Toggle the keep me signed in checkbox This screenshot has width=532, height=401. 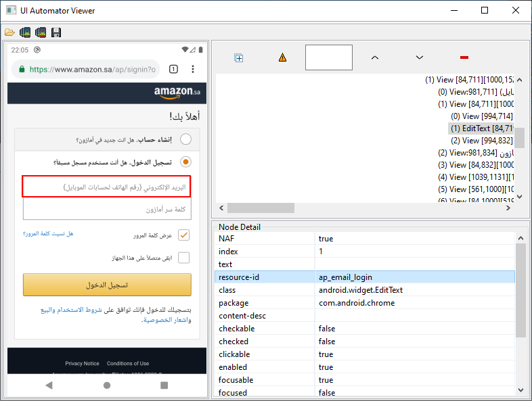183,258
